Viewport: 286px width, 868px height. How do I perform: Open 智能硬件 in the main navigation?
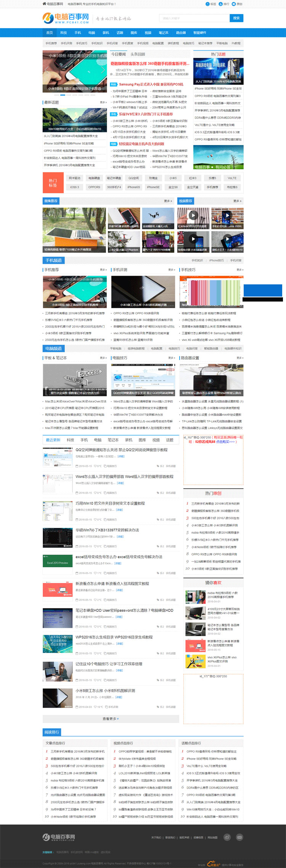pyautogui.click(x=200, y=32)
